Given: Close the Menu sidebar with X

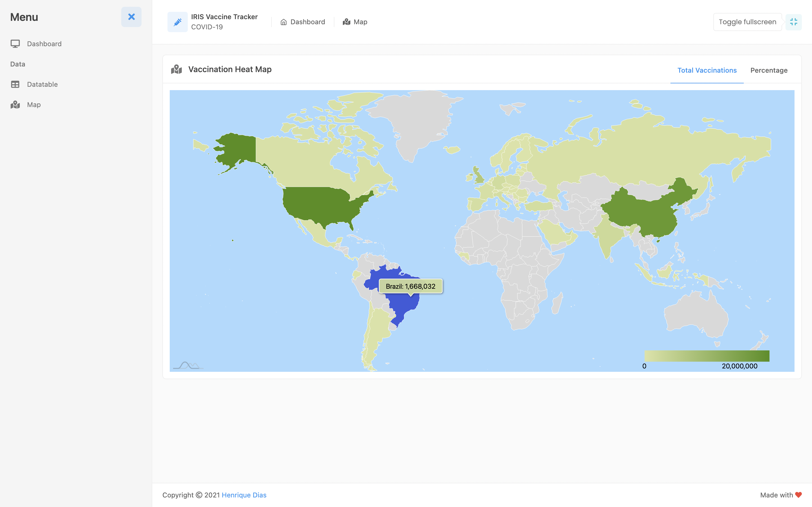Looking at the screenshot, I should tap(131, 17).
